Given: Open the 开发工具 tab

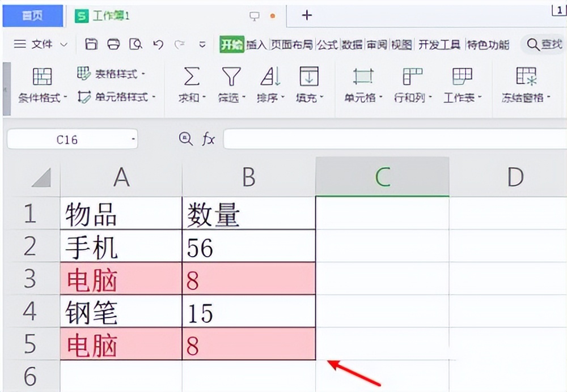Looking at the screenshot, I should tap(439, 45).
